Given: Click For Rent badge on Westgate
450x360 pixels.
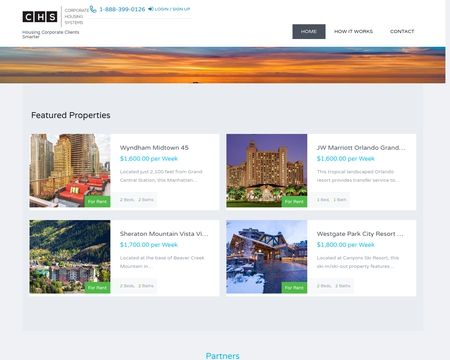Looking at the screenshot, I should coord(294,288).
